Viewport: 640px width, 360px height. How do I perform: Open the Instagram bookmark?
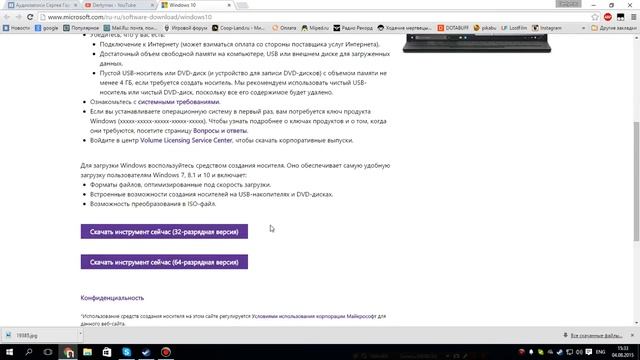pos(547,28)
